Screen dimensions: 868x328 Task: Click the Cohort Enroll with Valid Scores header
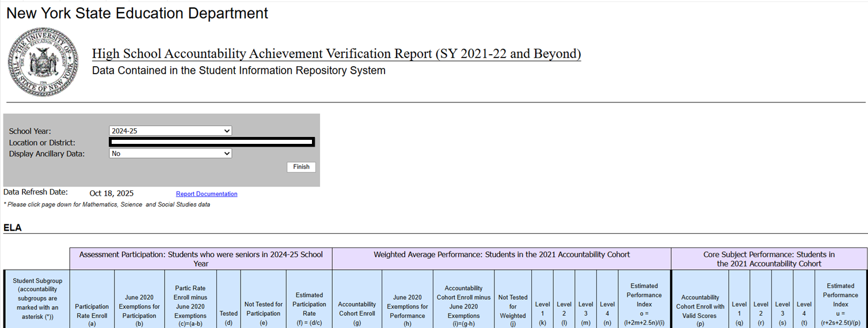pos(700,299)
